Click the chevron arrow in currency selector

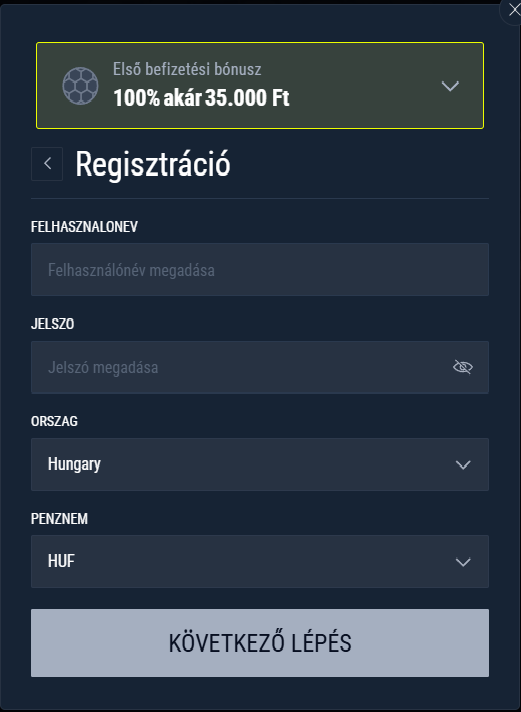point(463,562)
